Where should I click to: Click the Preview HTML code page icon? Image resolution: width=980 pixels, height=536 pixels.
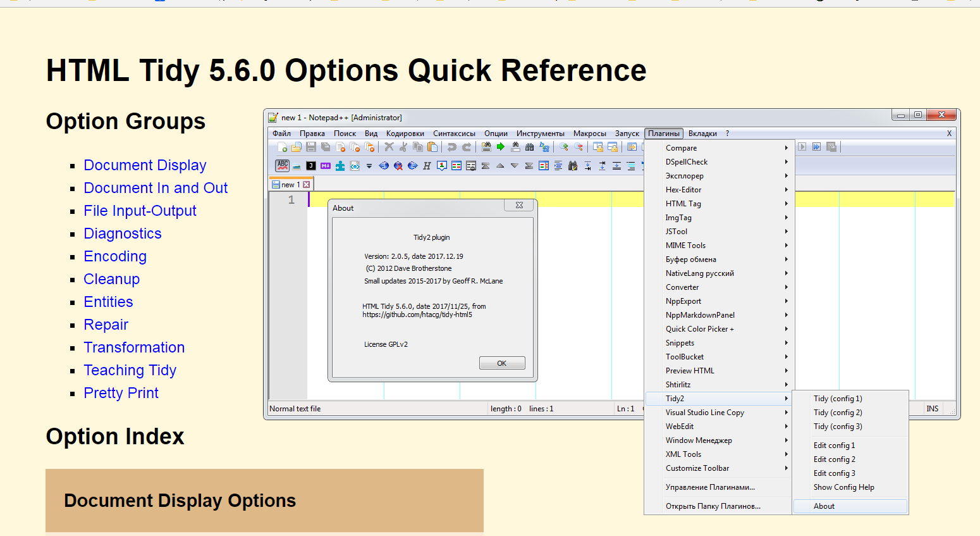[355, 166]
